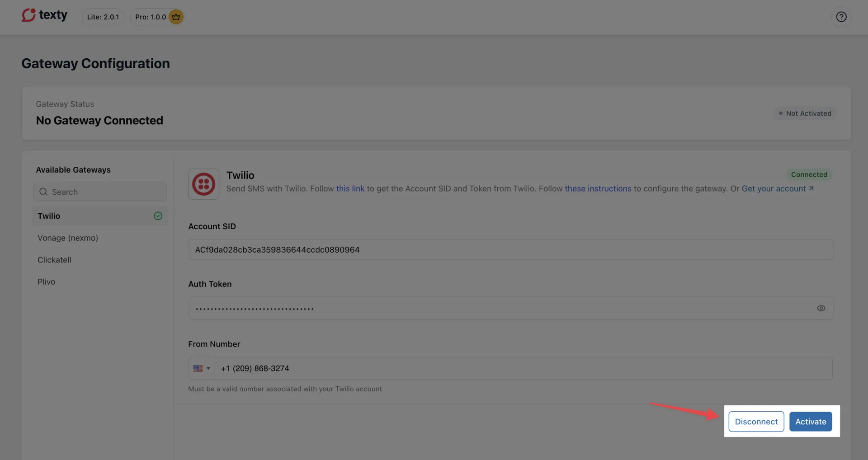The height and width of the screenshot is (460, 868).
Task: Click Twilio's green connected checkmark
Action: tap(158, 216)
